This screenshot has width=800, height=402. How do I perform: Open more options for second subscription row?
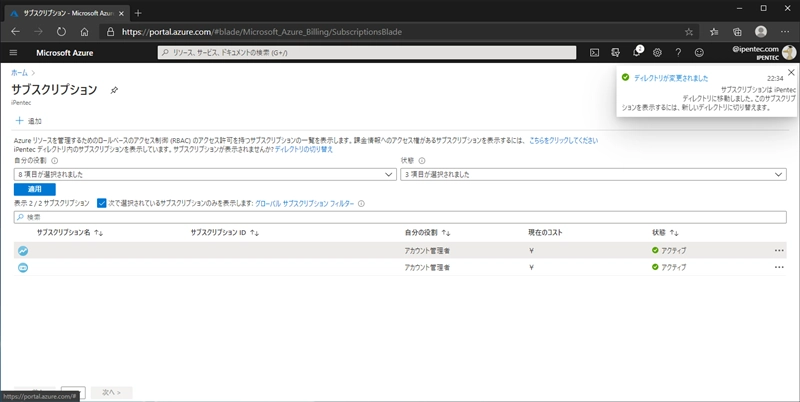pos(779,267)
